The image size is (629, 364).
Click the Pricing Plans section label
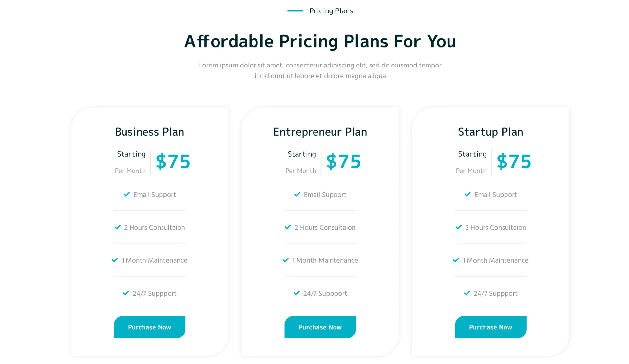(331, 11)
